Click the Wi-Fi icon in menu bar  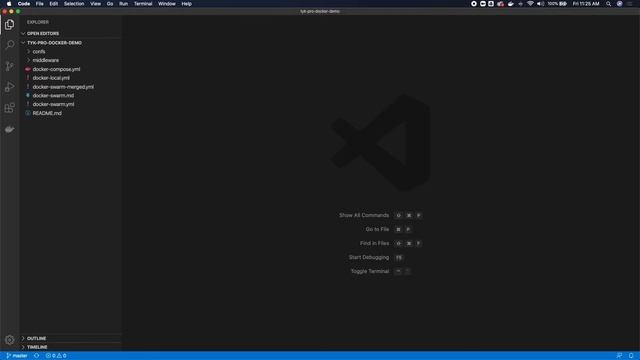[530, 4]
